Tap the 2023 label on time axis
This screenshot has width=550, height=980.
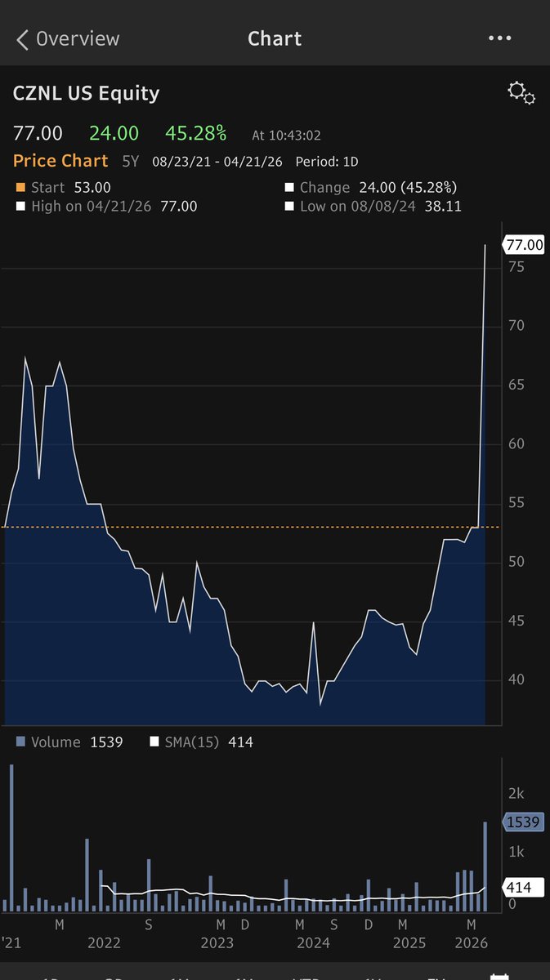tap(217, 943)
